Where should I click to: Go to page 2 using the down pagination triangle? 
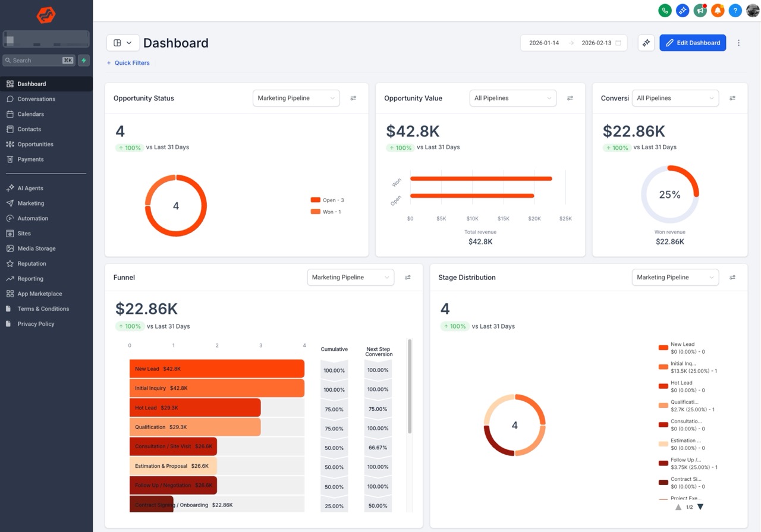tap(700, 507)
